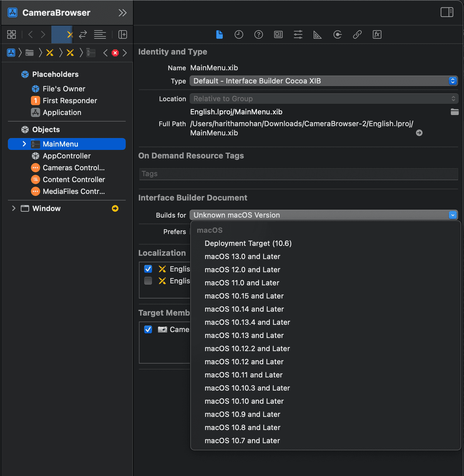This screenshot has width=464, height=476.
Task: Reveal full path in Finder arrow
Action: (x=419, y=133)
